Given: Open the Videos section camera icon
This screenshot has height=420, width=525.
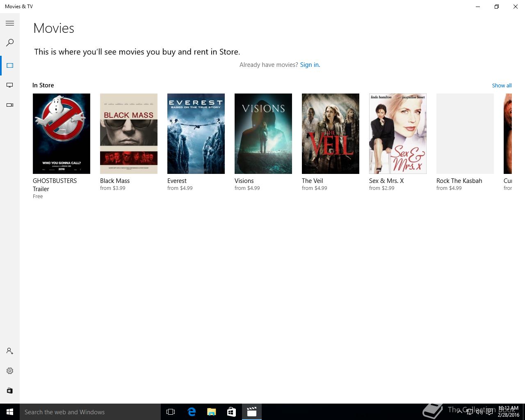Looking at the screenshot, I should pos(10,105).
